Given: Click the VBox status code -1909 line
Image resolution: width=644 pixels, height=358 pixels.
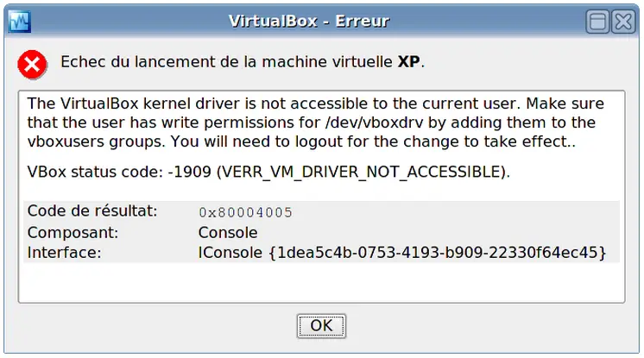Looking at the screenshot, I should coord(268,172).
